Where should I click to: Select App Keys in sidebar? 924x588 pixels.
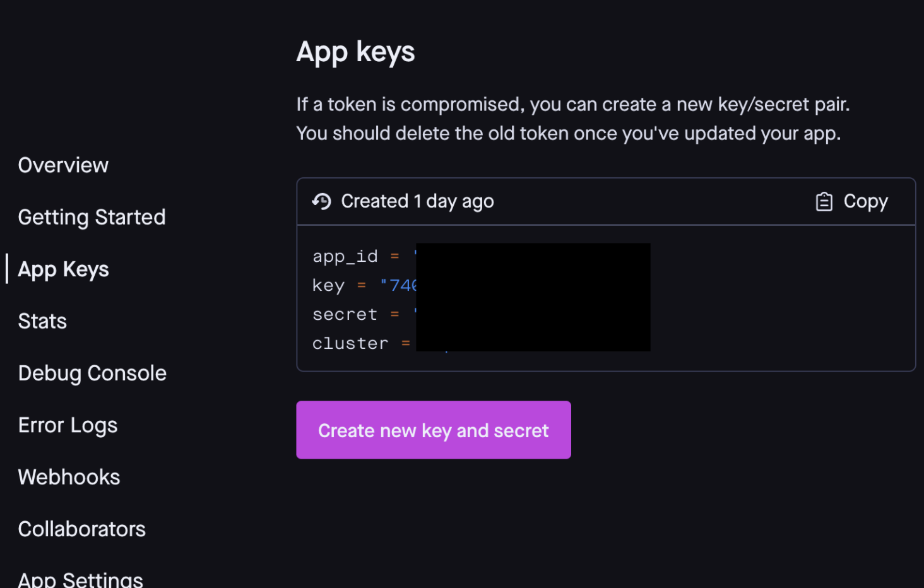[64, 270]
